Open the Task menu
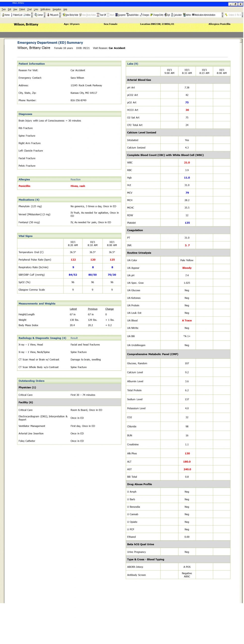This screenshot has width=244, height=644. (4, 9)
